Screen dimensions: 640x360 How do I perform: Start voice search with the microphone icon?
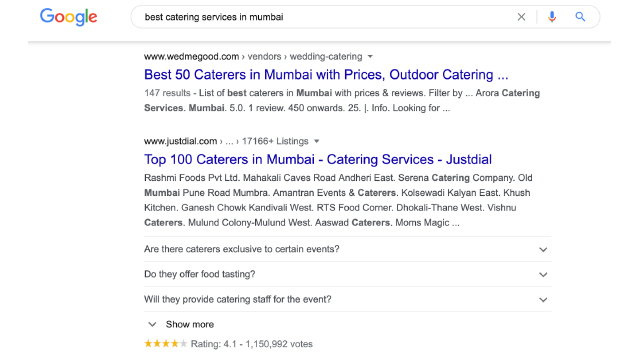pos(552,17)
